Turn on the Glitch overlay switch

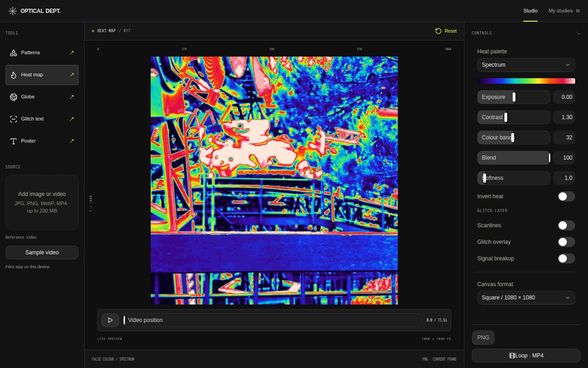pos(566,242)
